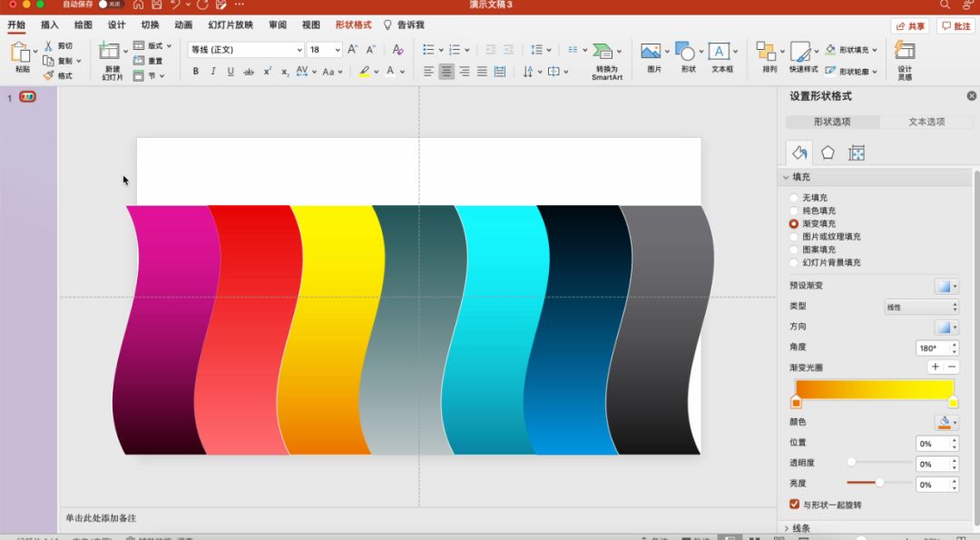Select the Effects pentagon icon in format pane
The image size is (980, 540).
pos(828,153)
